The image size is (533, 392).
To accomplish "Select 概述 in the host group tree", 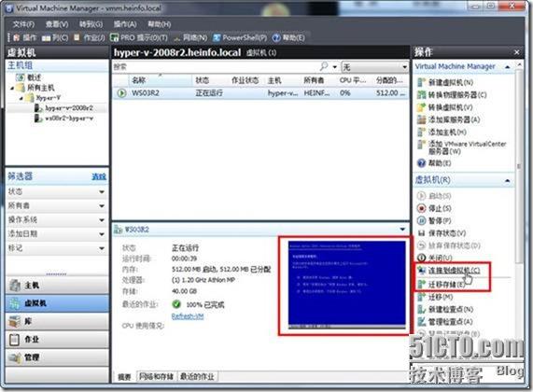I will point(29,77).
